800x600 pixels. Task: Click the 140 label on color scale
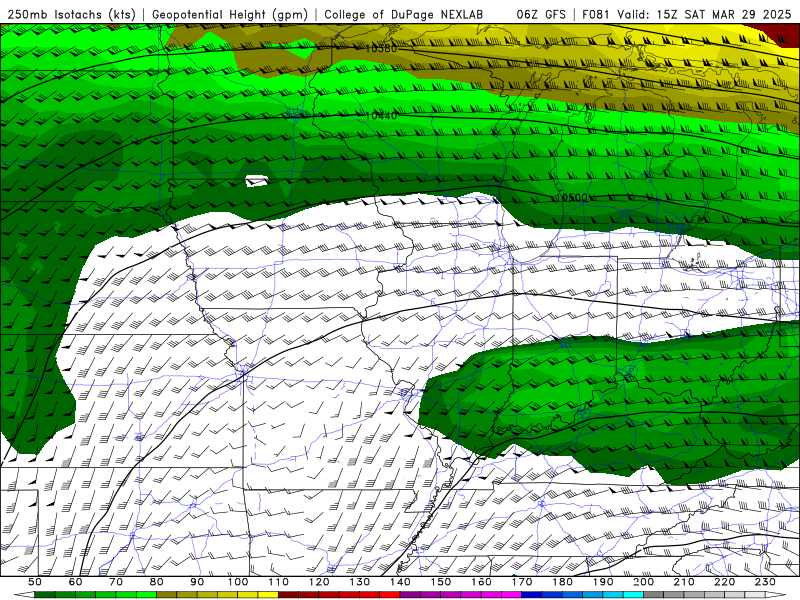pos(400,582)
